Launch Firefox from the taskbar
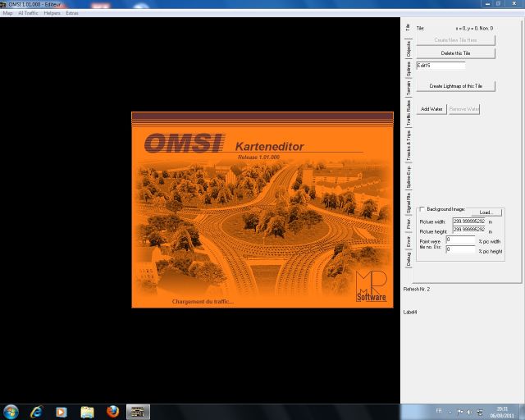This screenshot has width=525, height=420. coord(113,412)
